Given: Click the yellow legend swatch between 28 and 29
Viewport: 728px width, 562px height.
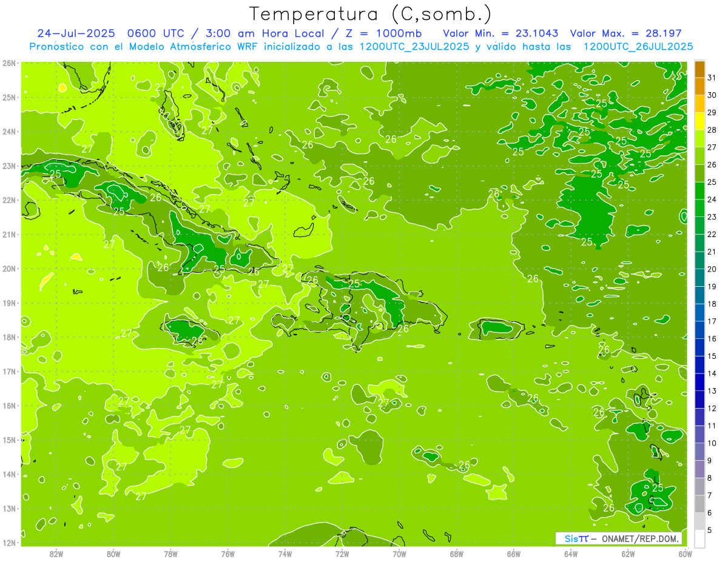Looking at the screenshot, I should 699,121.
